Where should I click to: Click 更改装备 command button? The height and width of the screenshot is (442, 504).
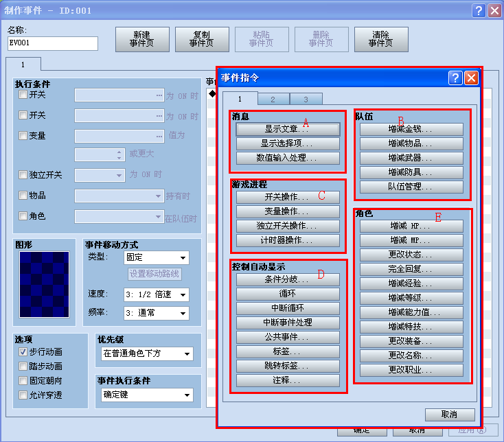411,341
